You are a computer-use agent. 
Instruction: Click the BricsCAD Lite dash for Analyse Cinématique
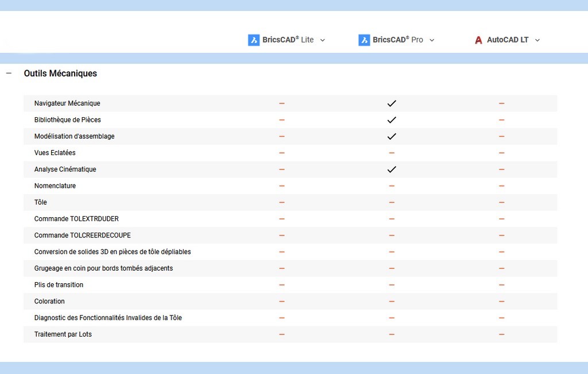[281, 169]
